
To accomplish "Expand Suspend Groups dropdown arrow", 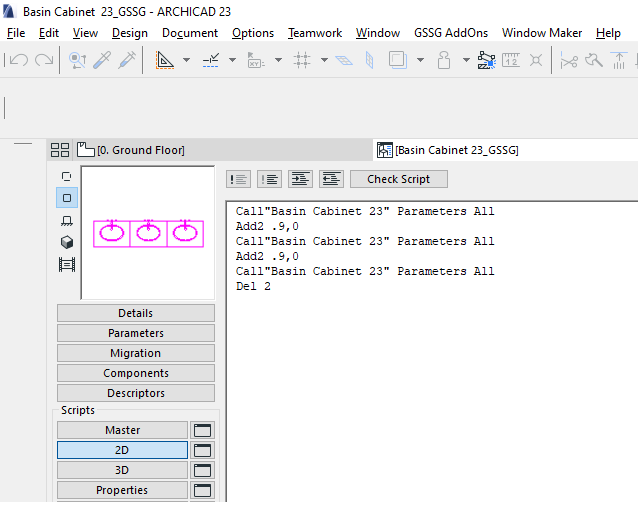I will 466,60.
